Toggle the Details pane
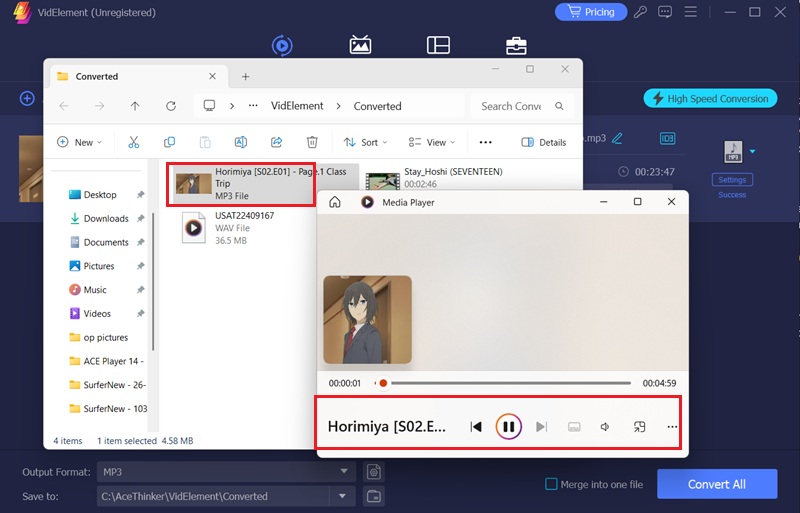 tap(543, 142)
